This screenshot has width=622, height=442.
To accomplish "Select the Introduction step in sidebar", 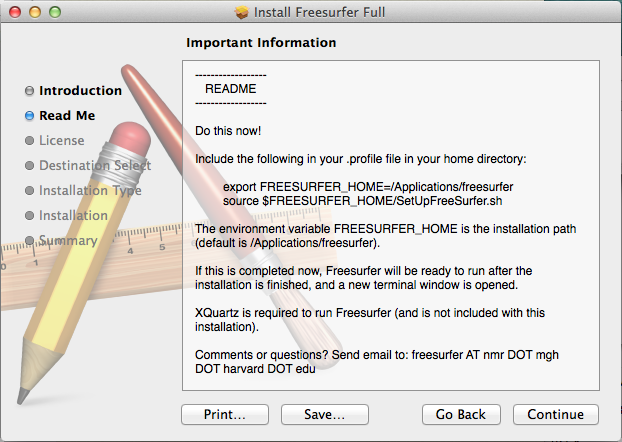I will [80, 91].
